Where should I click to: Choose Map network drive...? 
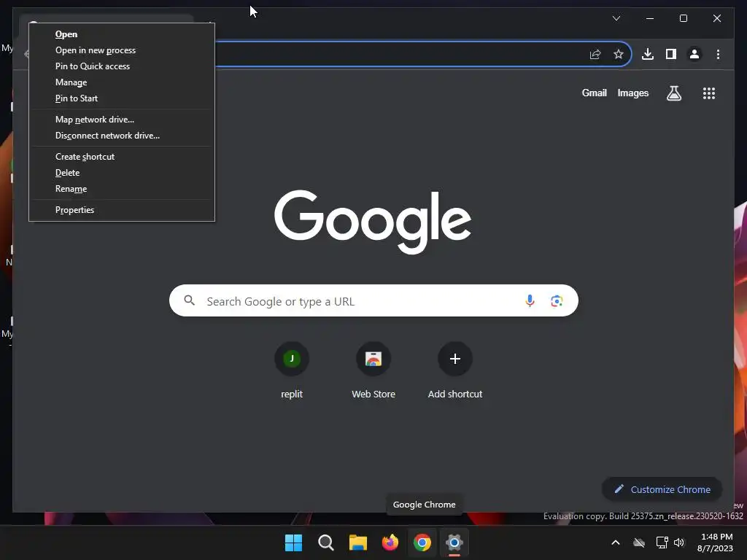pyautogui.click(x=122, y=120)
